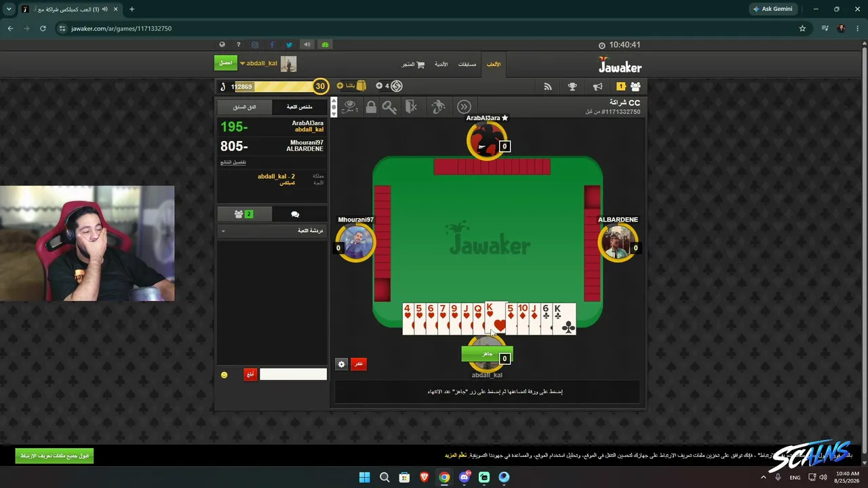Open the chat speech bubble tab

click(x=295, y=214)
